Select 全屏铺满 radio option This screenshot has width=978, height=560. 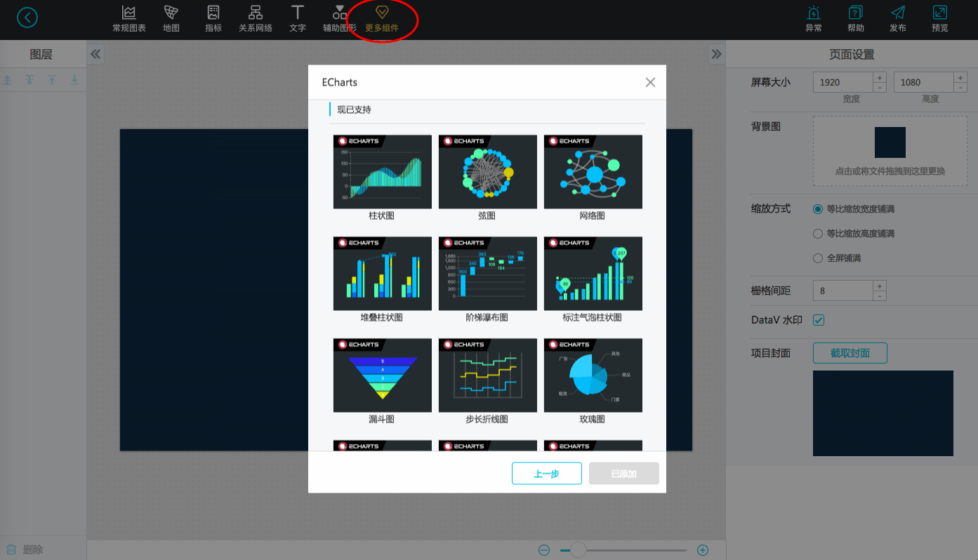(817, 258)
